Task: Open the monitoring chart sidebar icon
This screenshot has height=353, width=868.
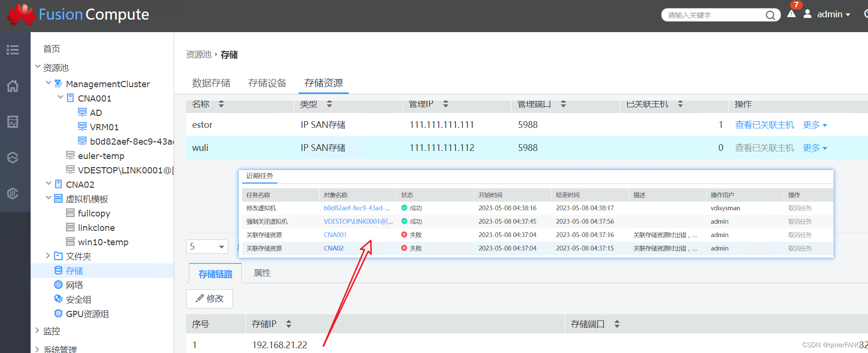Action: pyautogui.click(x=13, y=122)
